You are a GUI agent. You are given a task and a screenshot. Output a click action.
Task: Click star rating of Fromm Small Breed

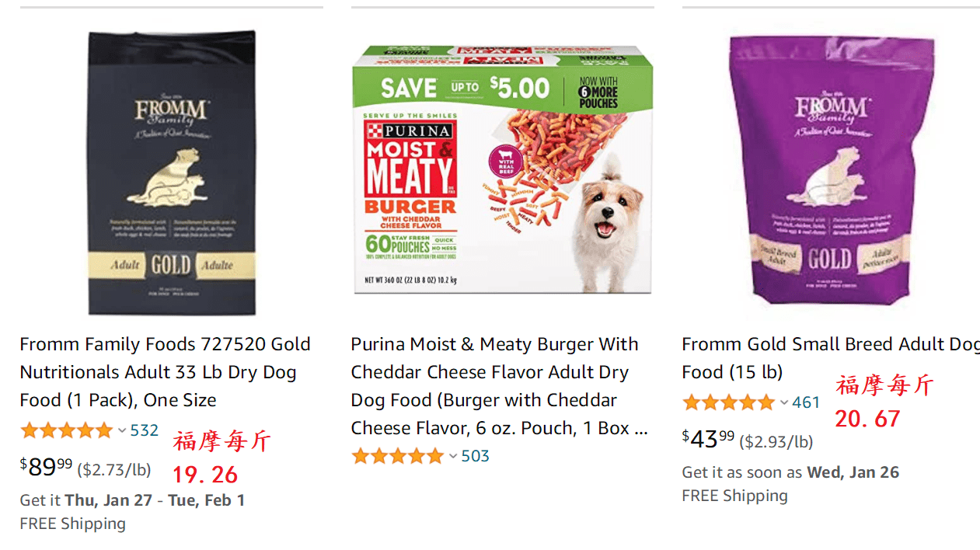(728, 402)
